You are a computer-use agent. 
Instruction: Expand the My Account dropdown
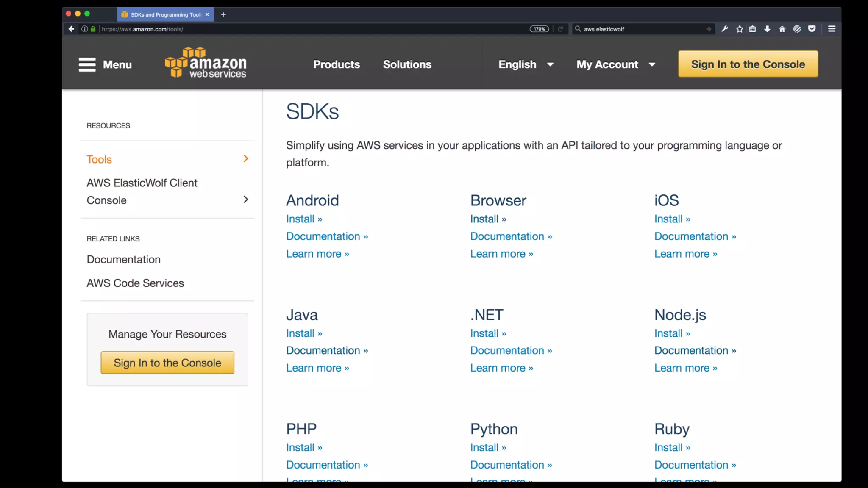pyautogui.click(x=616, y=64)
